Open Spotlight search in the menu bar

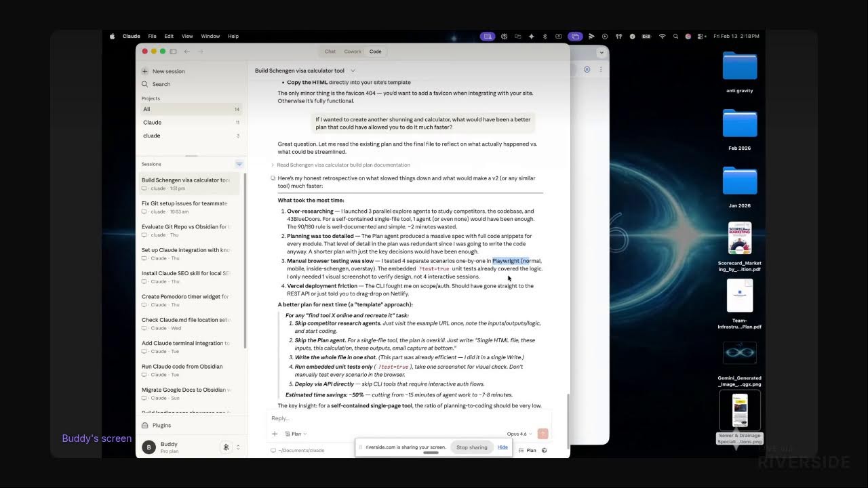[675, 36]
